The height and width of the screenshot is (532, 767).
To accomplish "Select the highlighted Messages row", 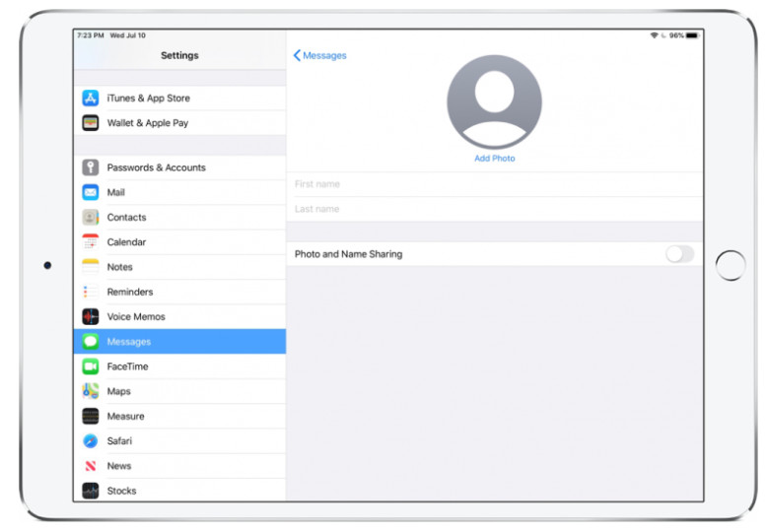I will click(179, 341).
